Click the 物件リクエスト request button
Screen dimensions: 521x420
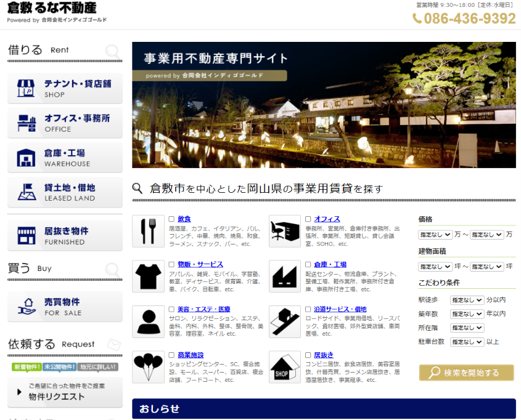[65, 392]
